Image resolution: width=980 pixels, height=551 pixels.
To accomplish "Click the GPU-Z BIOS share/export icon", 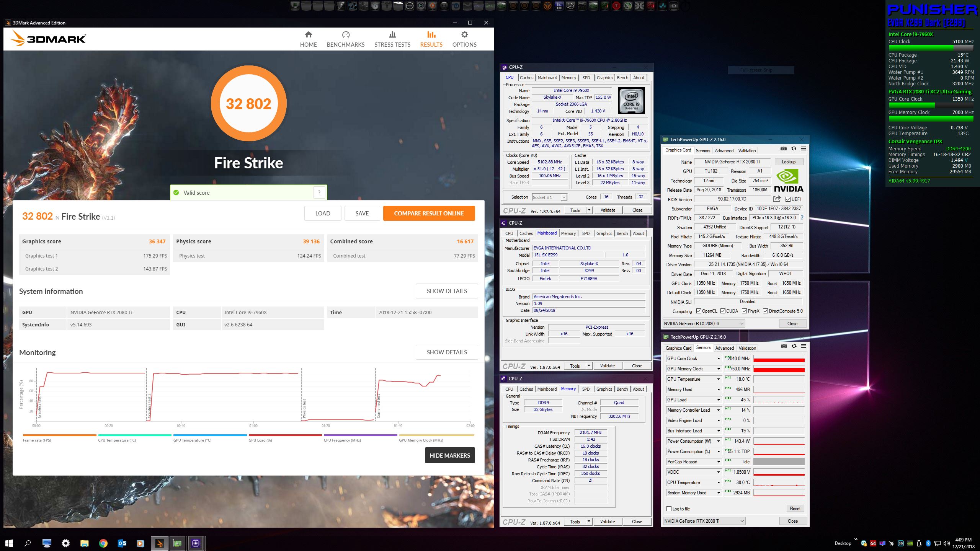I will pyautogui.click(x=777, y=199).
